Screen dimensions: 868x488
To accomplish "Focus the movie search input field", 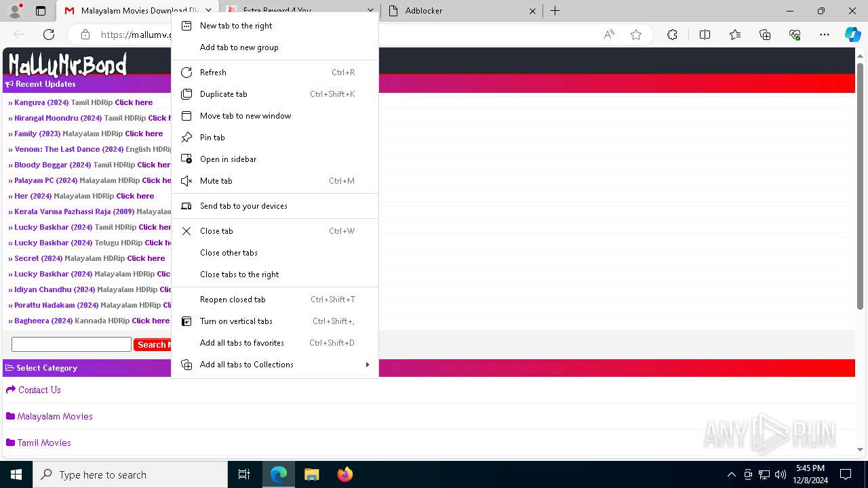I will pyautogui.click(x=71, y=344).
